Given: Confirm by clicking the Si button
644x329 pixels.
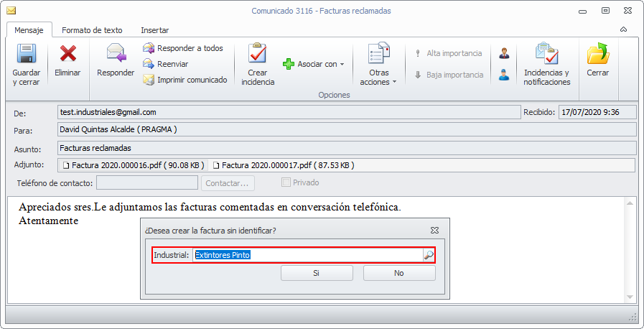Looking at the screenshot, I should coord(317,273).
